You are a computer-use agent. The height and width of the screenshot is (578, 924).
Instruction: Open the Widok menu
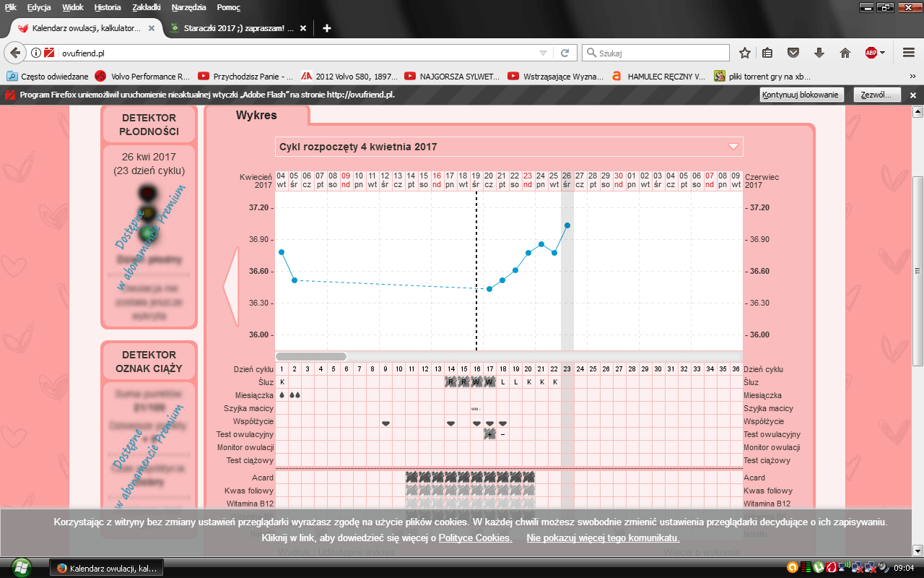(73, 7)
